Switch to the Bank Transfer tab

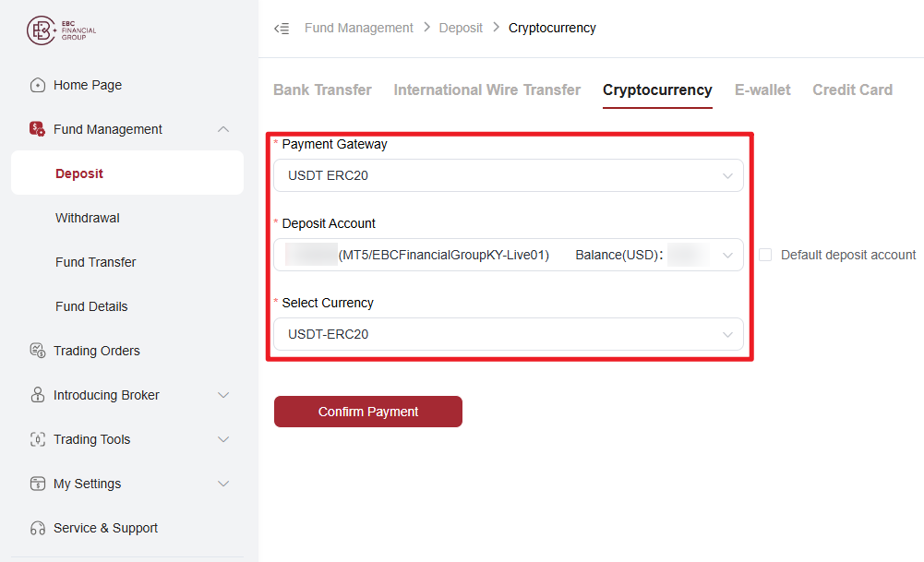tap(322, 90)
